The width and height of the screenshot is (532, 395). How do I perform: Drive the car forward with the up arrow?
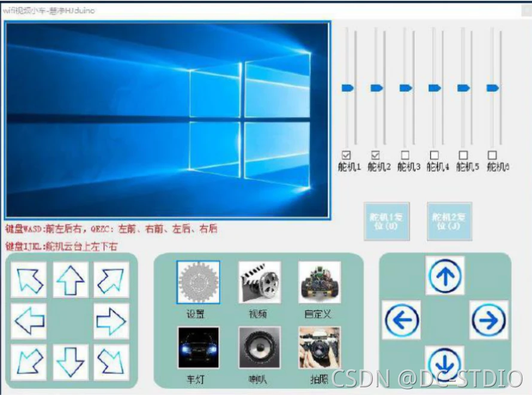coord(71,280)
